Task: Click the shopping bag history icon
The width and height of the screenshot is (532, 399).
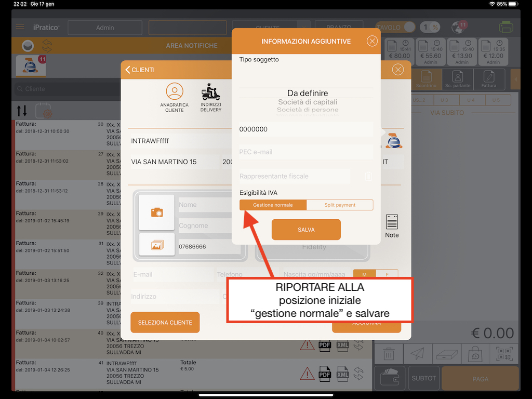Action: 475,354
